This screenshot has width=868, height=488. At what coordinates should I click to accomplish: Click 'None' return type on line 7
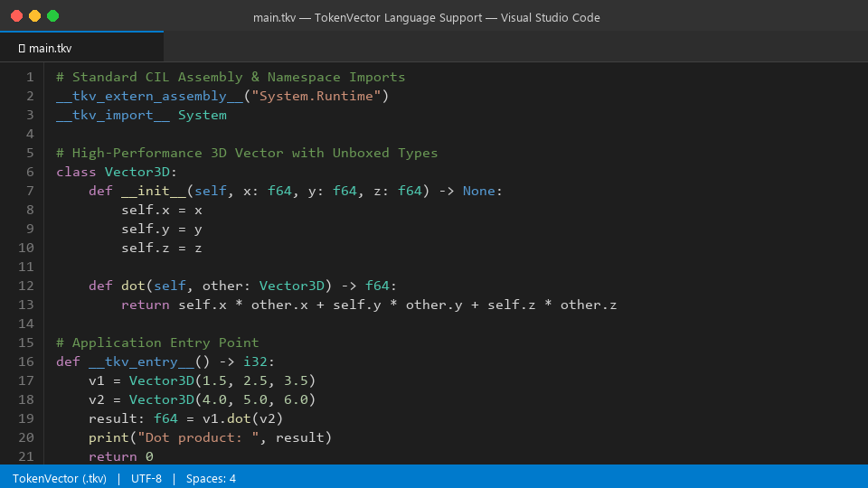click(x=479, y=191)
